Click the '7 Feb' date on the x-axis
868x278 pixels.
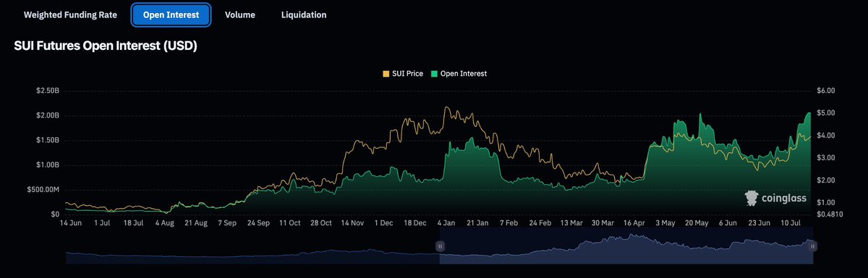pyautogui.click(x=509, y=224)
